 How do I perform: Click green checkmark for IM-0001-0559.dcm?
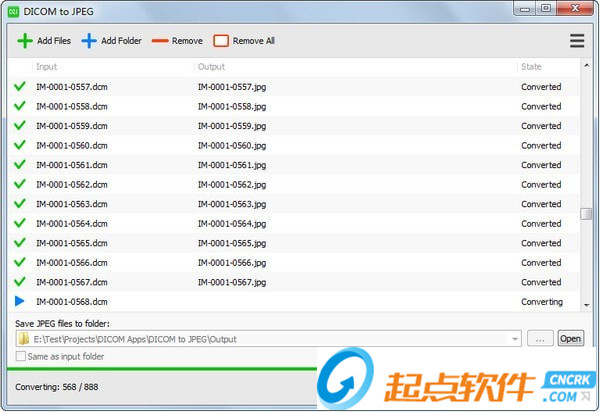click(20, 125)
